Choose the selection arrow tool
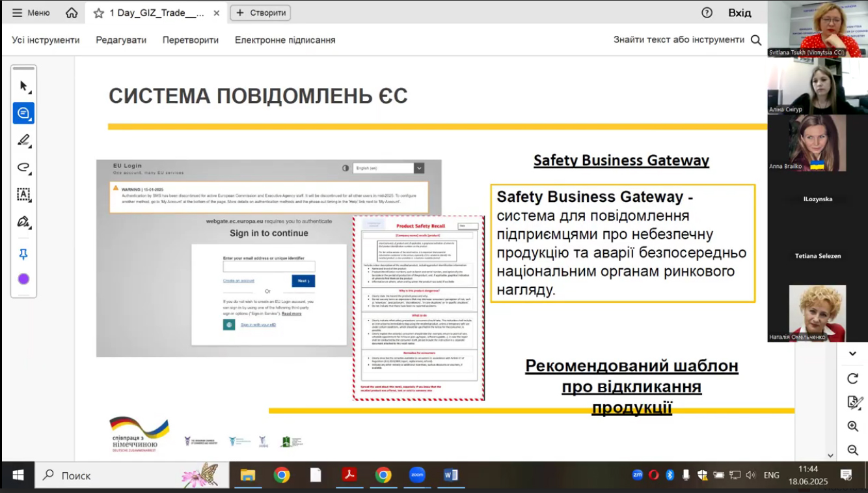This screenshot has height=493, width=868. (24, 86)
